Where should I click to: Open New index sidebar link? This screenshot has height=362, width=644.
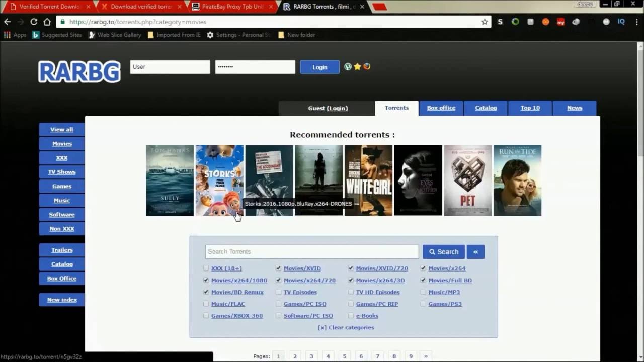pos(62,299)
